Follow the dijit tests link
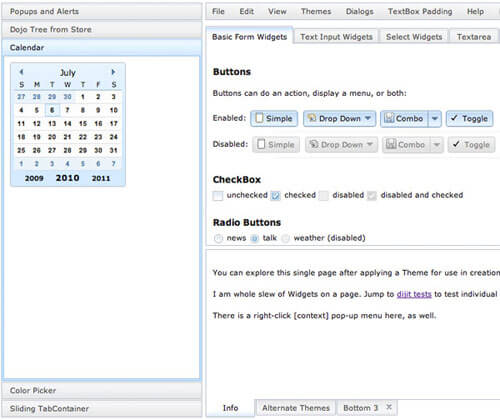Viewport: 500px width, 420px height. (414, 294)
